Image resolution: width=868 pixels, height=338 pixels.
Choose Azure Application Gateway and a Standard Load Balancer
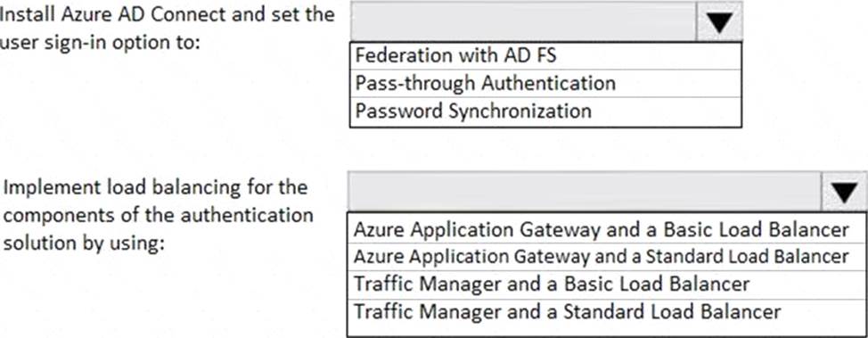(x=606, y=257)
